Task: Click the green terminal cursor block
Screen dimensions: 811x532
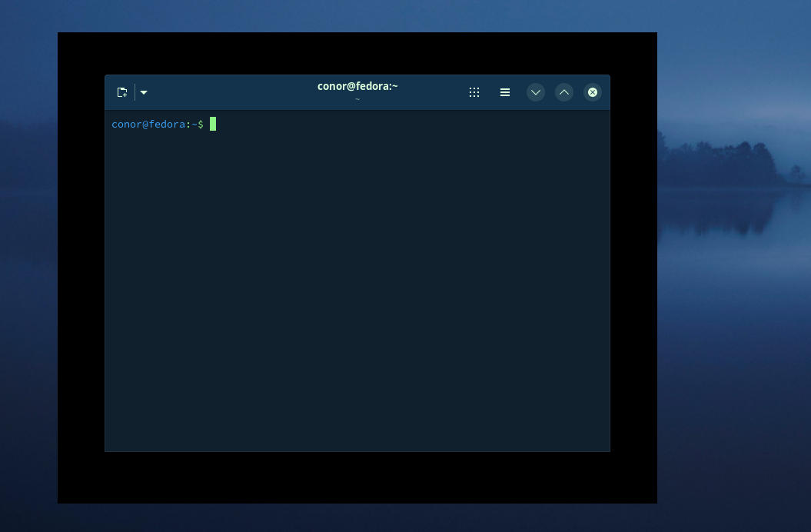Action: [213, 124]
